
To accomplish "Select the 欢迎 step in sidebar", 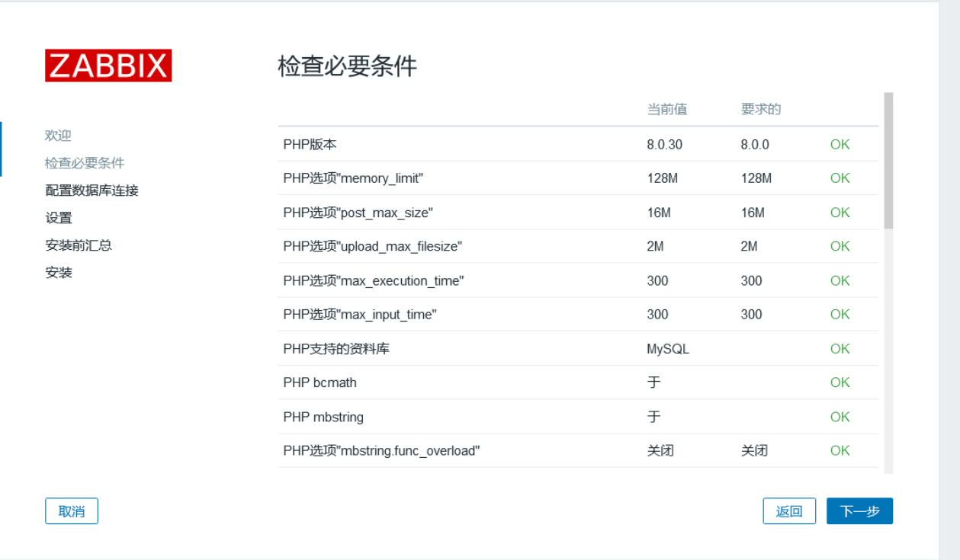I will [x=58, y=136].
